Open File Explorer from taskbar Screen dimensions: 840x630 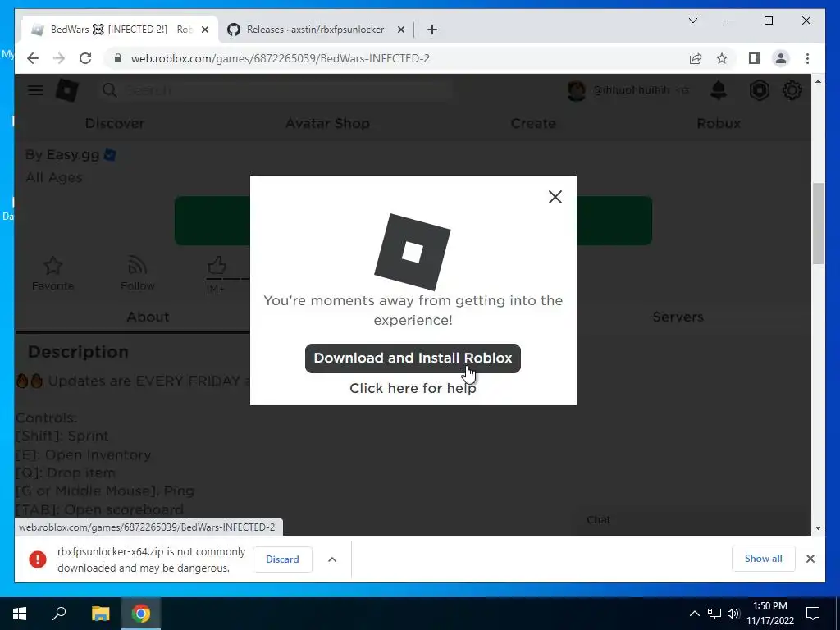coord(100,614)
